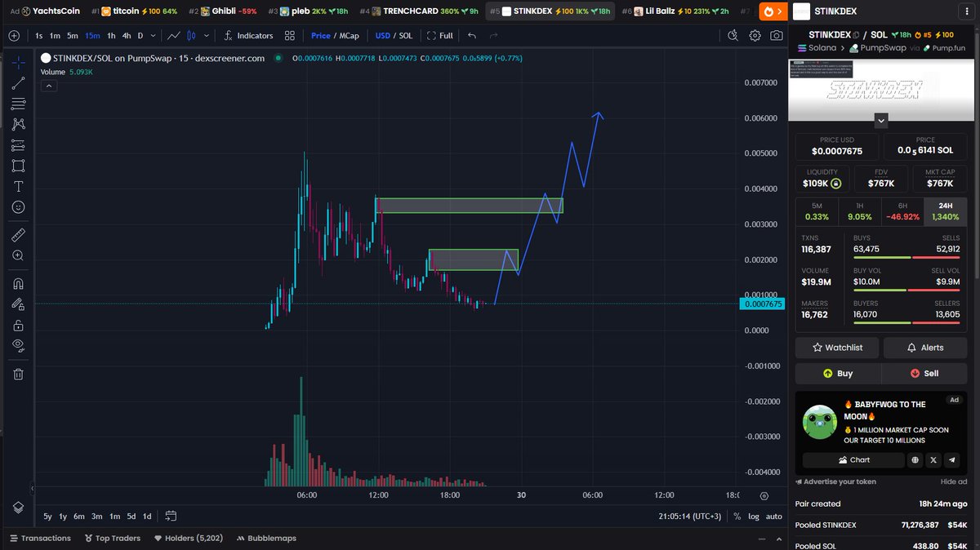Select the forecasting and measurement tool

click(x=18, y=145)
